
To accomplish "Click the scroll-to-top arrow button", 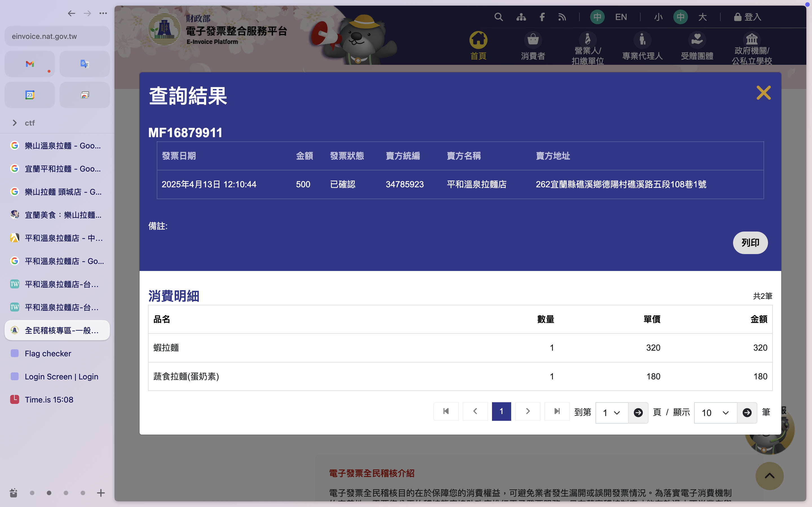I will point(769,475).
